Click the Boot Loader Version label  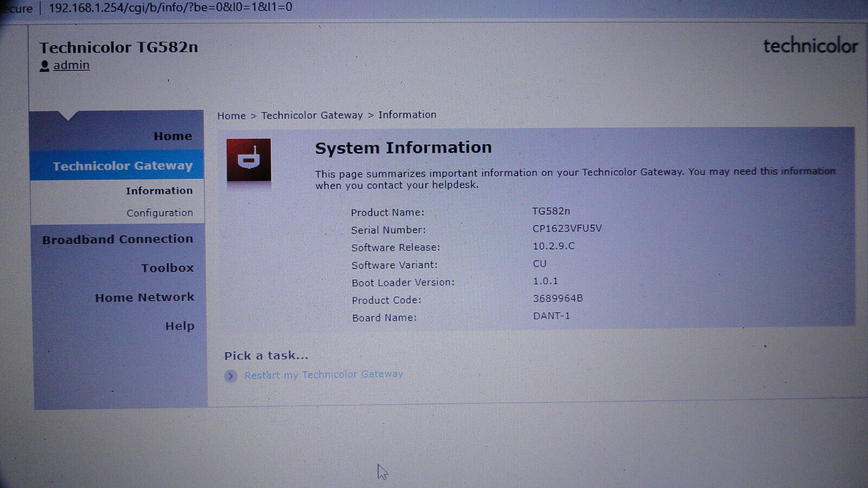[403, 282]
